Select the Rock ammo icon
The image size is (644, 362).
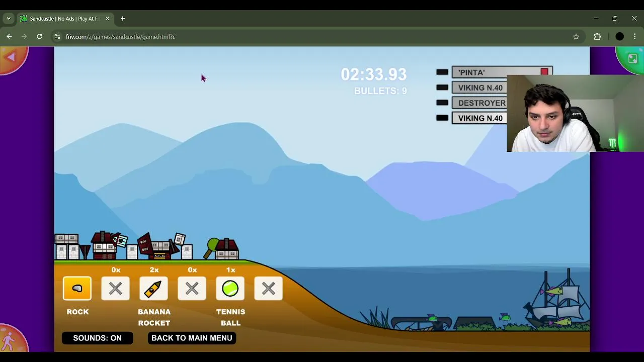pyautogui.click(x=77, y=289)
